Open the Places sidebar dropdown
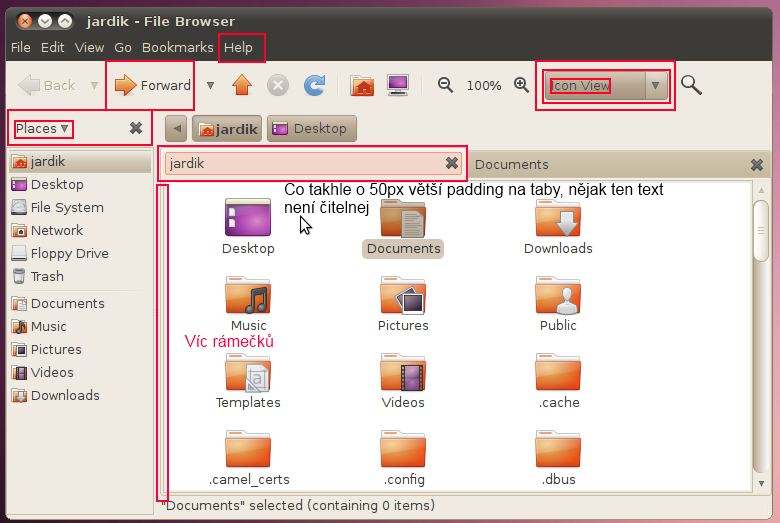This screenshot has width=780, height=523. click(x=42, y=128)
